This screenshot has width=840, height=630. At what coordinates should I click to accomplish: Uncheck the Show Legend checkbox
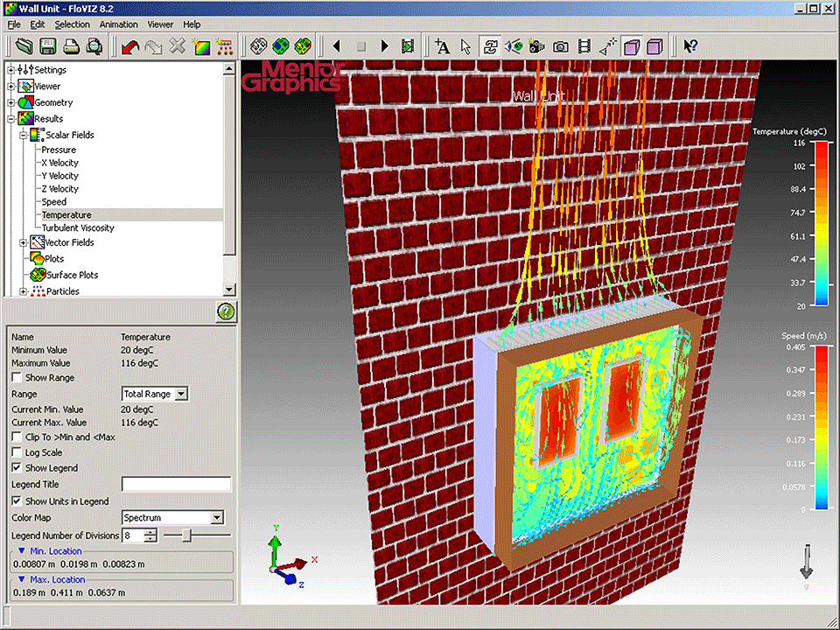click(17, 468)
